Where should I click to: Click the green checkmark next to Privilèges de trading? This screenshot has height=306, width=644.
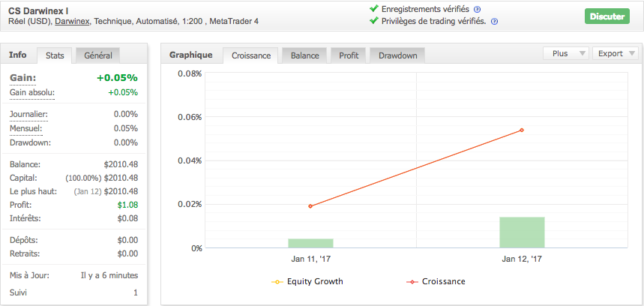click(x=374, y=21)
